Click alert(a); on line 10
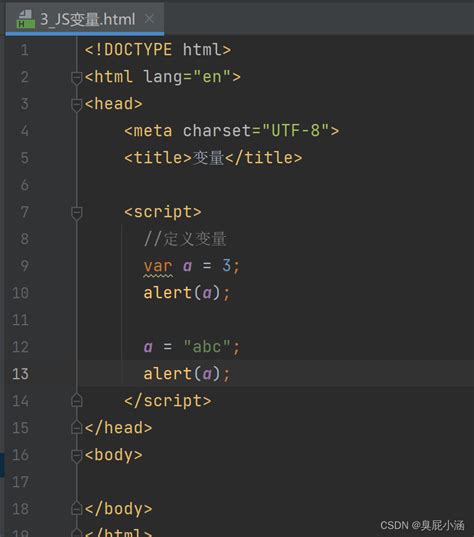 pos(187,293)
